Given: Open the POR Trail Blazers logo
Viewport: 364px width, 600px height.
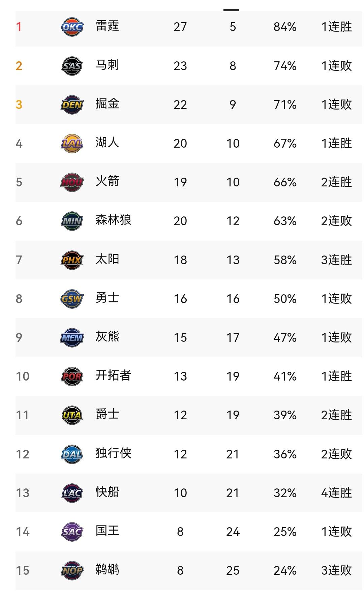Looking at the screenshot, I should pos(72,376).
